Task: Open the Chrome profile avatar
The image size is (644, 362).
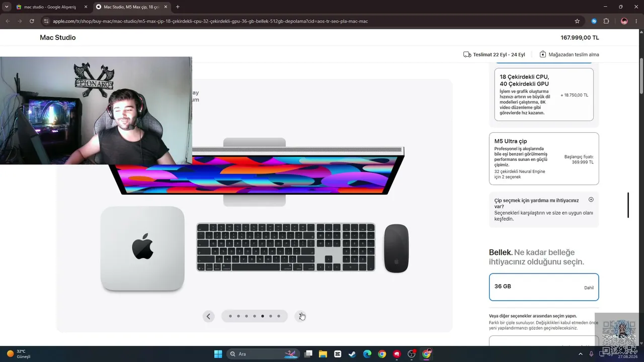Action: (x=624, y=21)
